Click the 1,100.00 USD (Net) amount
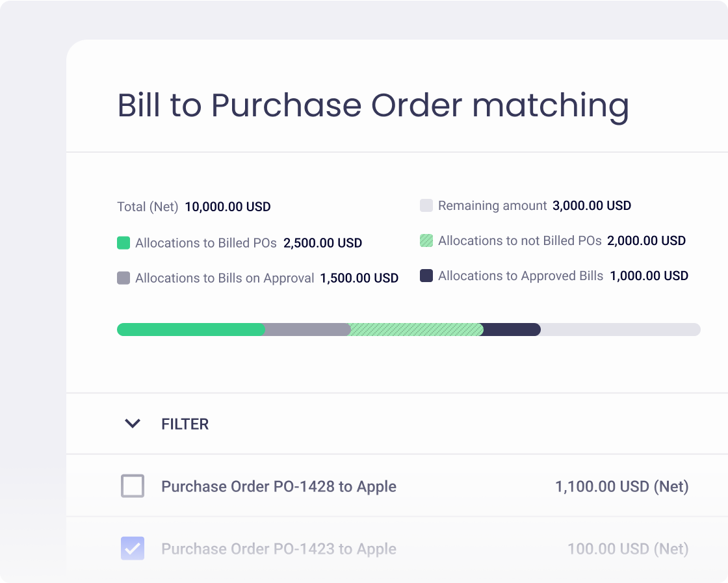The image size is (728, 583). pos(622,486)
